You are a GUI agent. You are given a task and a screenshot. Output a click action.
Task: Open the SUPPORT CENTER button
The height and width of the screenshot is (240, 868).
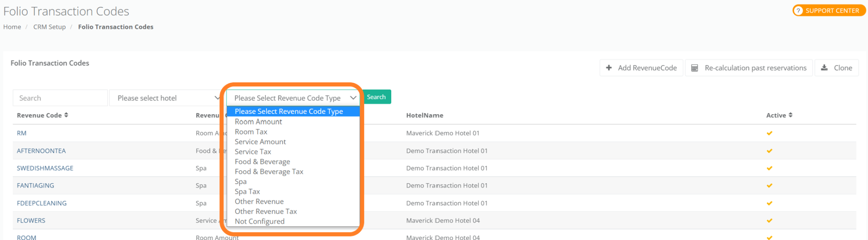pos(829,11)
